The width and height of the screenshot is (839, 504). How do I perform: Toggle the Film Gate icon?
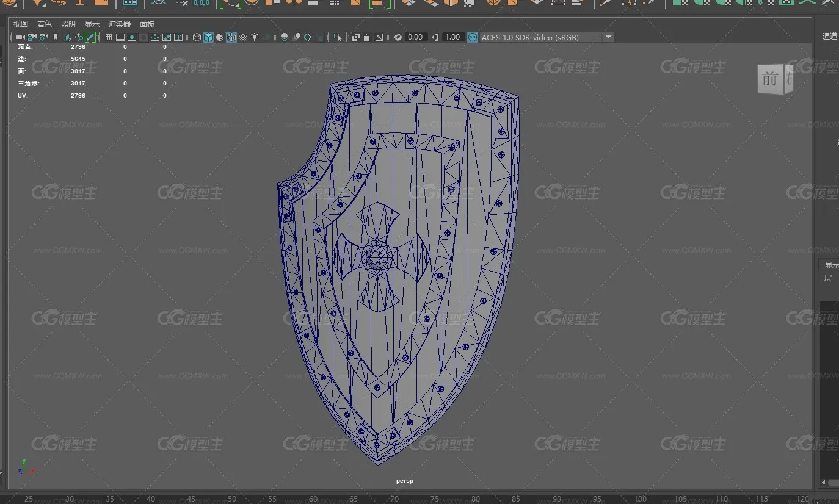(120, 37)
